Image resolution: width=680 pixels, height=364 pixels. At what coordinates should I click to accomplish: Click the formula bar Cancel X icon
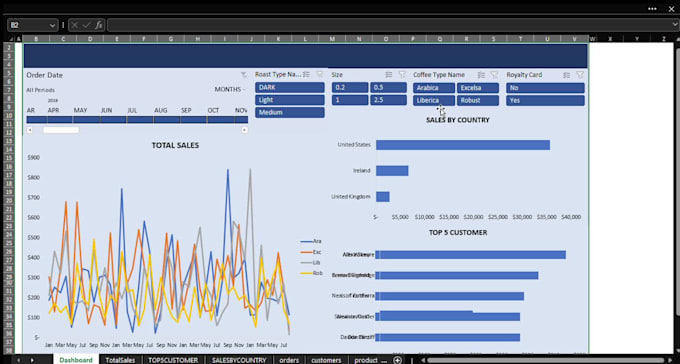pos(75,25)
